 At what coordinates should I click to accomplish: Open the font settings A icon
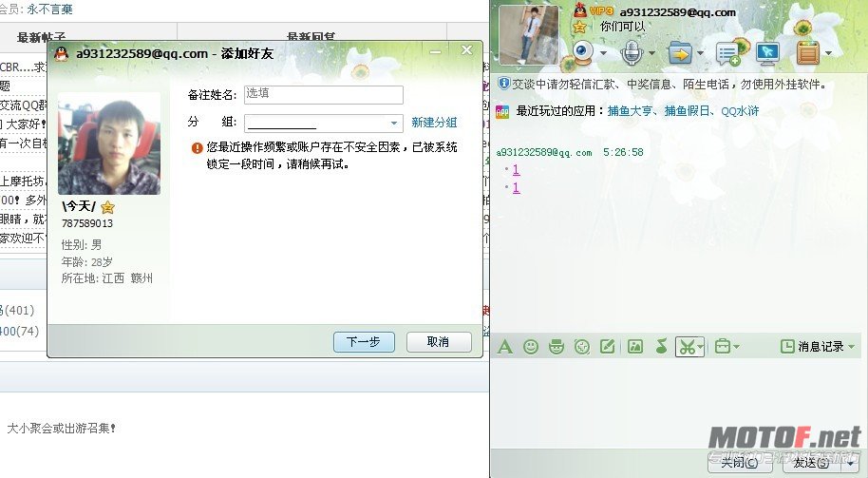pos(505,347)
